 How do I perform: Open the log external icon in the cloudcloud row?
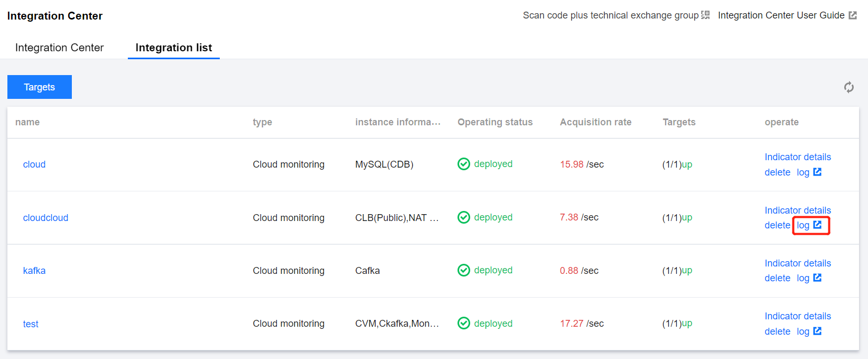(817, 225)
